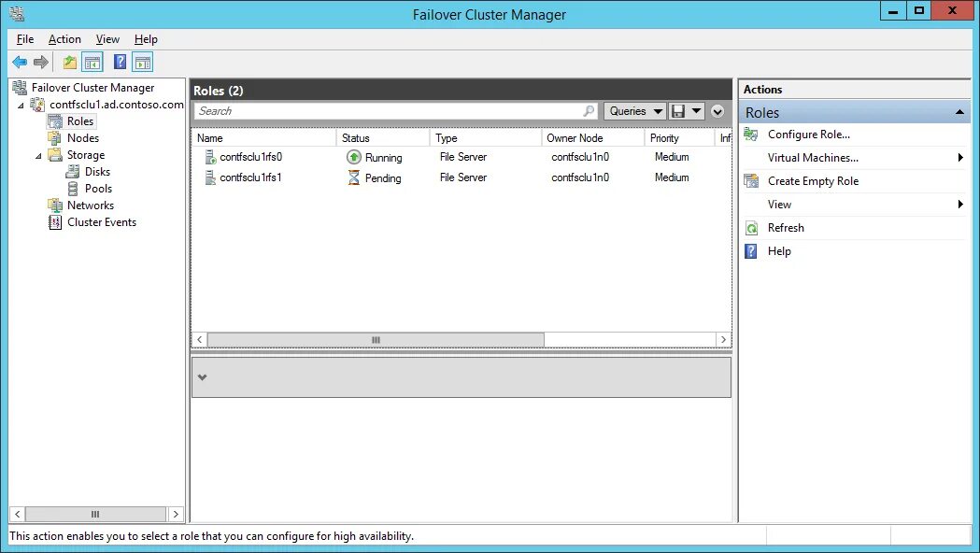The height and width of the screenshot is (553, 980).
Task: Sort by the Type column header
Action: pos(486,138)
